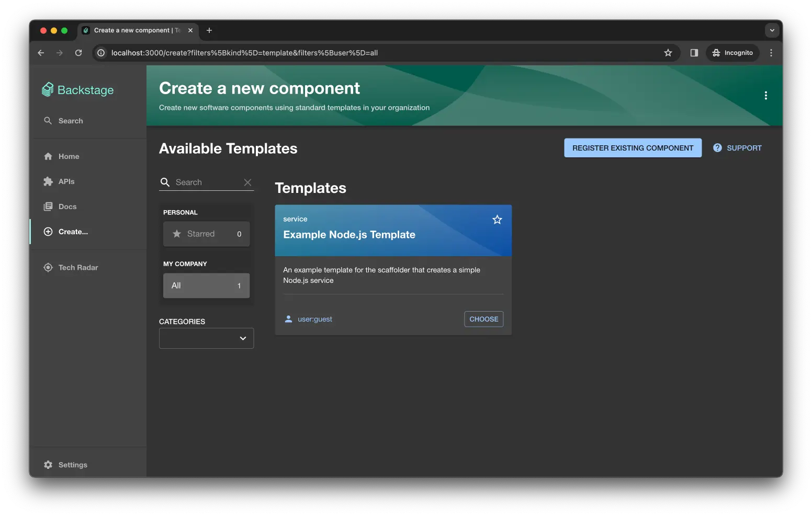Image resolution: width=812 pixels, height=516 pixels.
Task: Open the user:guest owner link
Action: pos(314,319)
